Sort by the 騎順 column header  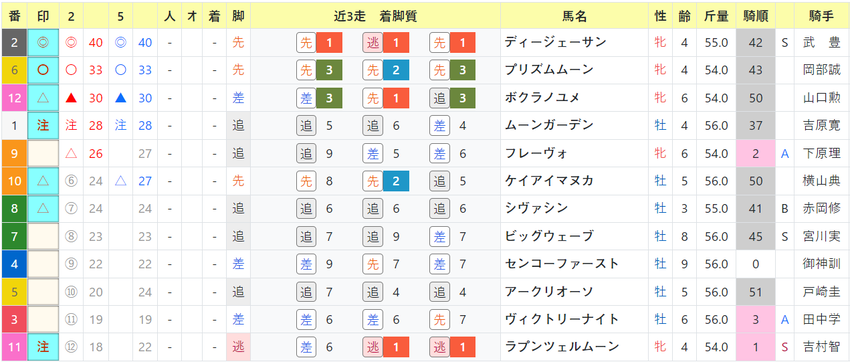755,16
